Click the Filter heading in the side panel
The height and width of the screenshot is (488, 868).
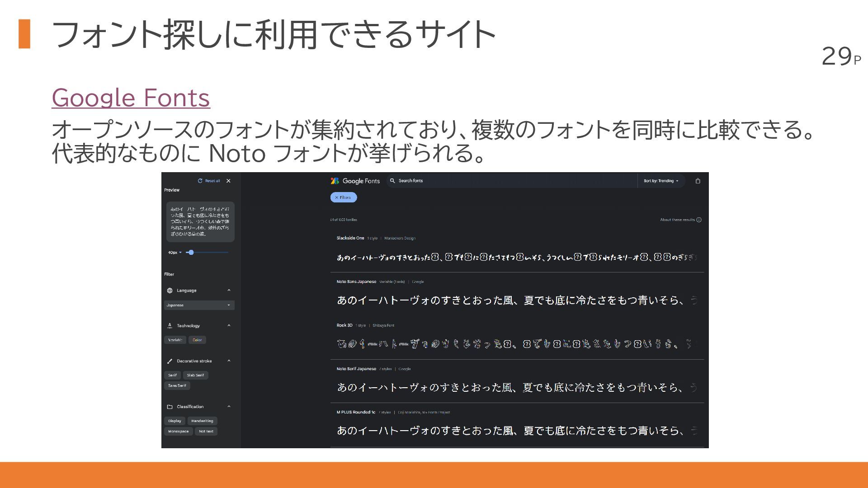tap(169, 274)
